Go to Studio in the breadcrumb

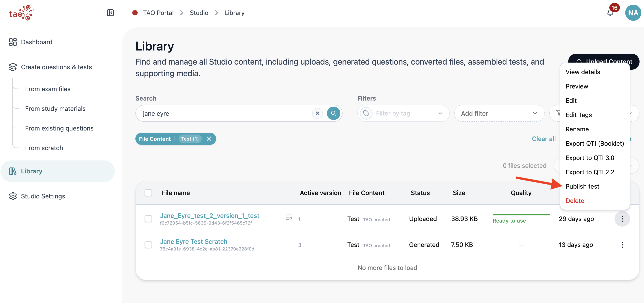pyautogui.click(x=199, y=13)
